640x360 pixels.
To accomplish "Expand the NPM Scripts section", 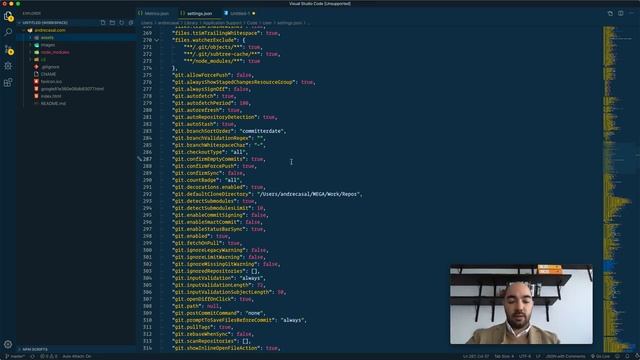I will pos(35,349).
